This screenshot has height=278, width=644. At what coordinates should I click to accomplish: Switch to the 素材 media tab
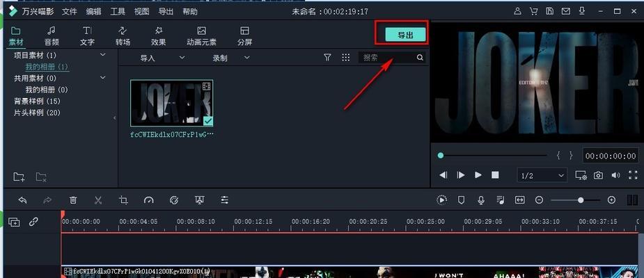pyautogui.click(x=16, y=36)
